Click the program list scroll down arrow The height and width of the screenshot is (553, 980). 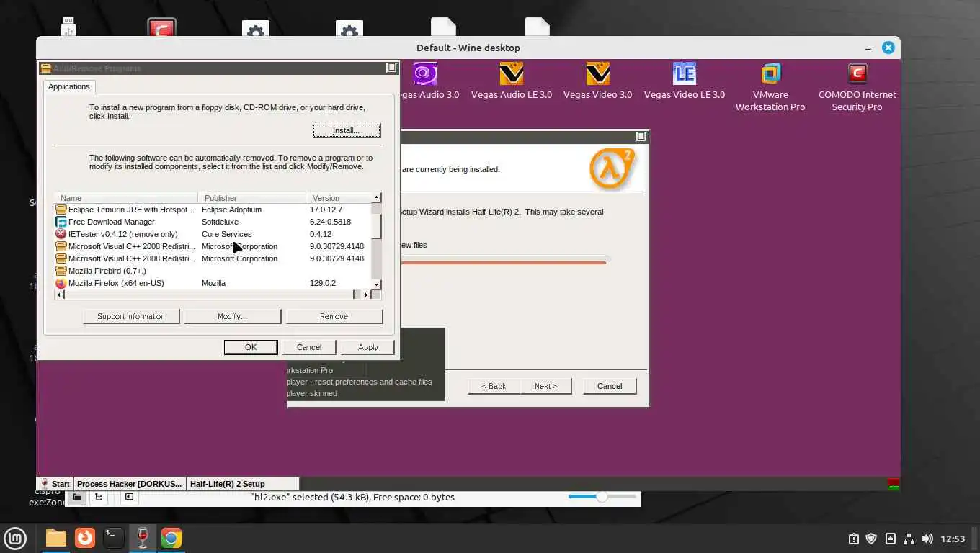point(376,285)
